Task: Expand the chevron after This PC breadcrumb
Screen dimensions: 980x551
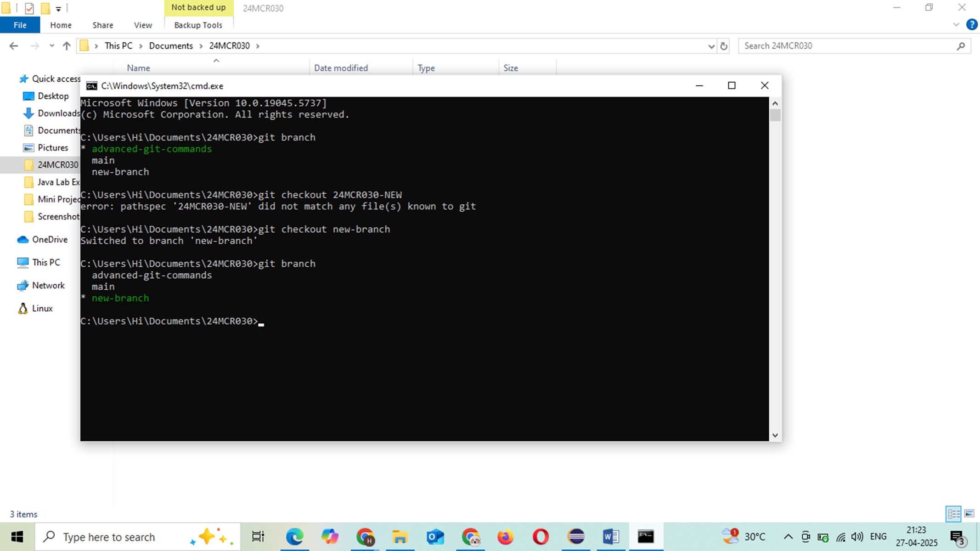Action: 140,46
